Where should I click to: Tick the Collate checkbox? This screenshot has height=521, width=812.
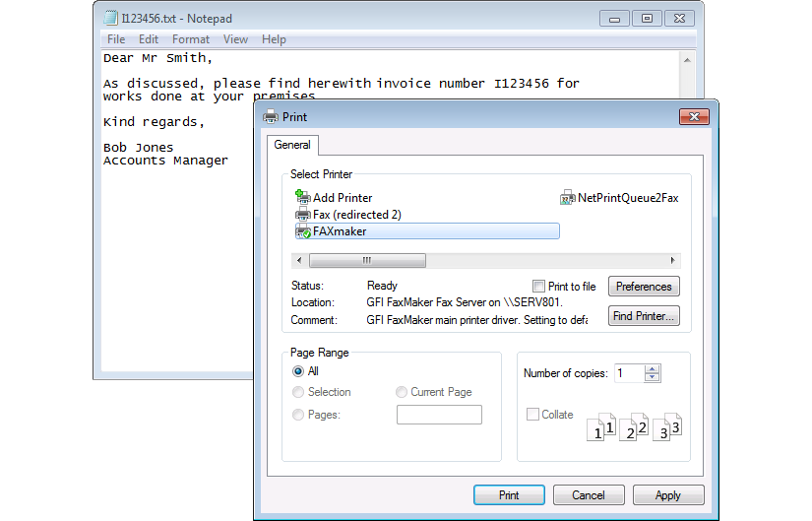pos(532,415)
